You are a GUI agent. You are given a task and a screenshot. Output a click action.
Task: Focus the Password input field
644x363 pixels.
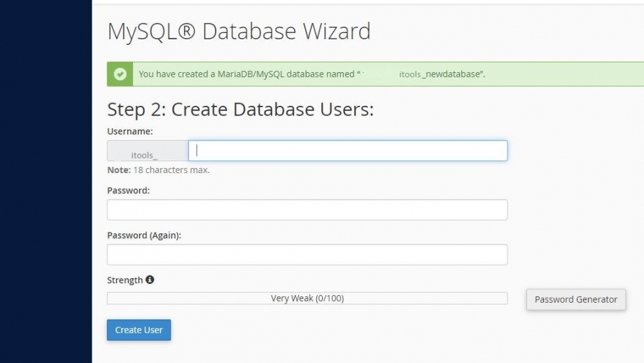tap(307, 210)
